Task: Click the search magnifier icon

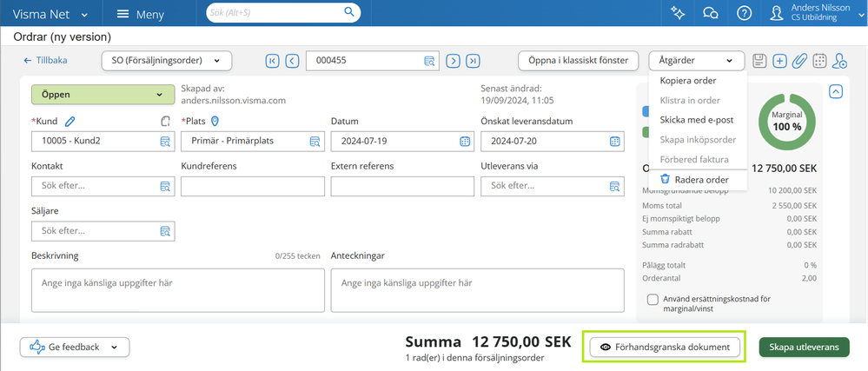Action: tap(348, 11)
